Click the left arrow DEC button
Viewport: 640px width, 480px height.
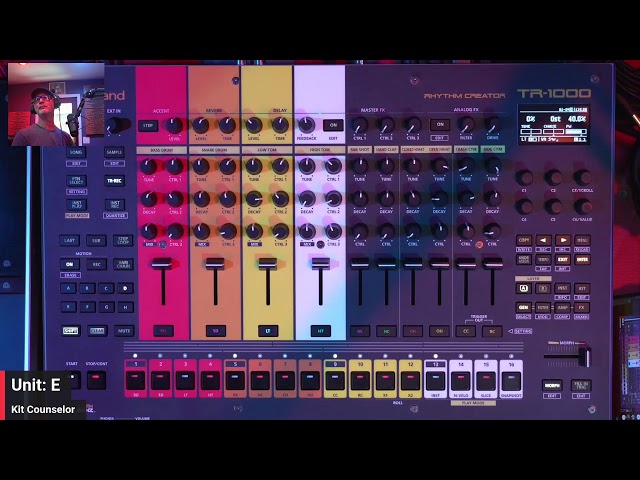point(543,240)
